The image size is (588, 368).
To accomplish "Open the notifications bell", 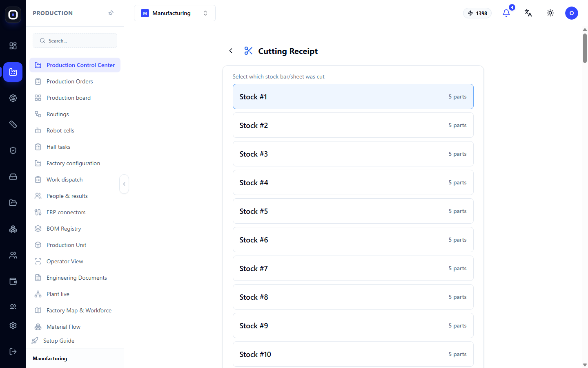I will [x=506, y=13].
